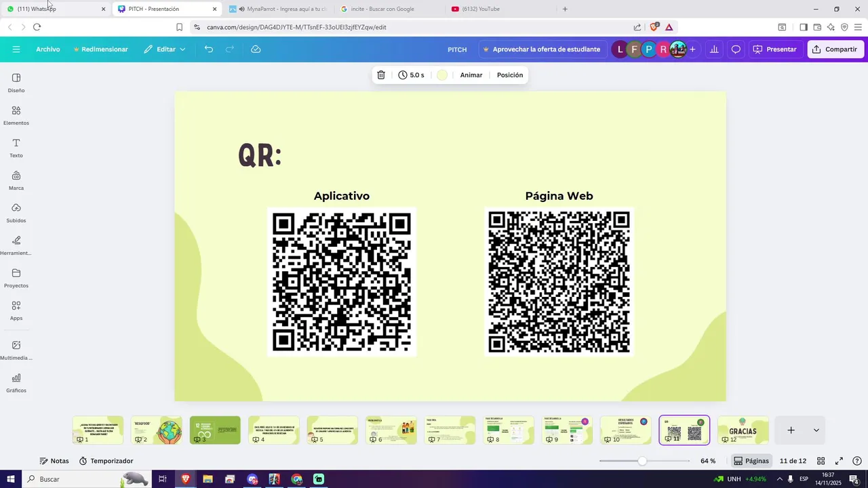Set page duration 5.0 s
The height and width of the screenshot is (488, 868).
pyautogui.click(x=412, y=75)
